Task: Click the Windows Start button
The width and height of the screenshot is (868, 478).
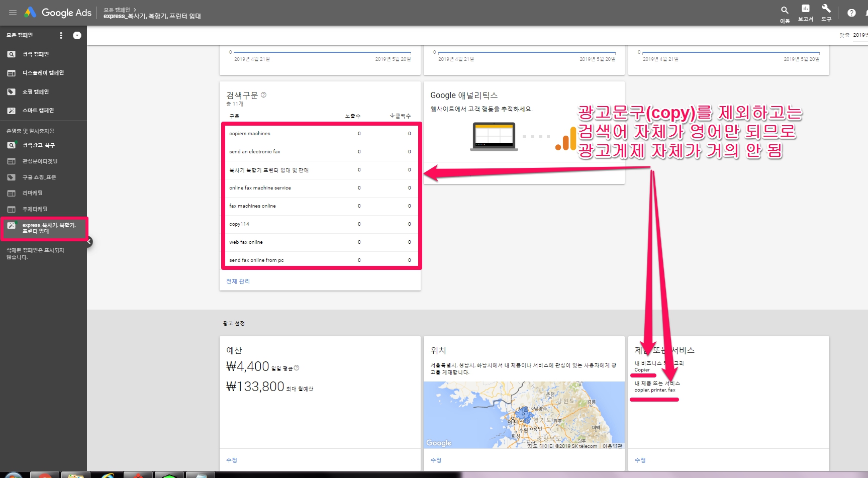Action: point(14,475)
